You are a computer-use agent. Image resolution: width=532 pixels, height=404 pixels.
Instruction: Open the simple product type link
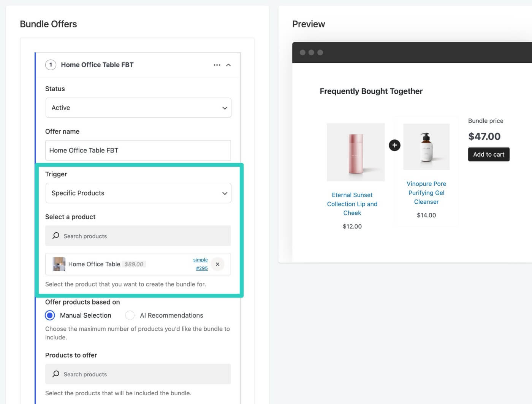pos(200,260)
